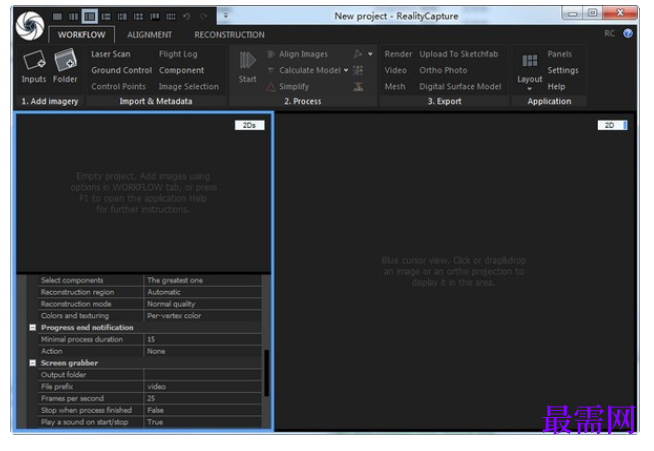The width and height of the screenshot is (654, 451).
Task: Open the 2Ds view selector
Action: click(x=249, y=125)
